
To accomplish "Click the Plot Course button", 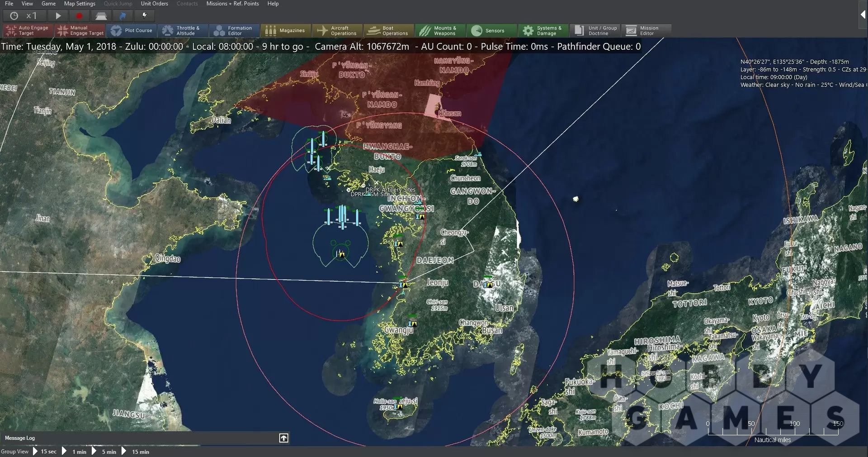I will (131, 30).
